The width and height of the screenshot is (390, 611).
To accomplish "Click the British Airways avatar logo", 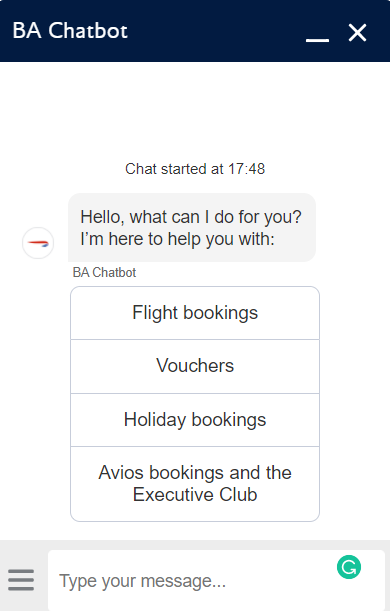I will click(x=38, y=243).
